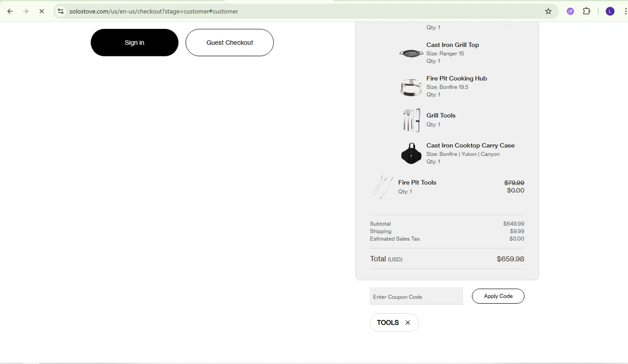
Task: Click the $0.00 Fire Pit Tools price
Action: 515,190
